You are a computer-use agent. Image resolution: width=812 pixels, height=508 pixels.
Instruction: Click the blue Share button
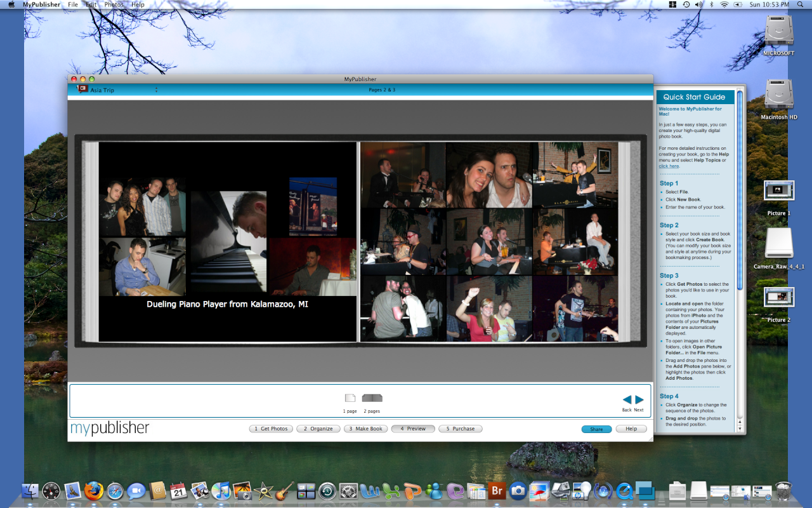[x=597, y=429]
